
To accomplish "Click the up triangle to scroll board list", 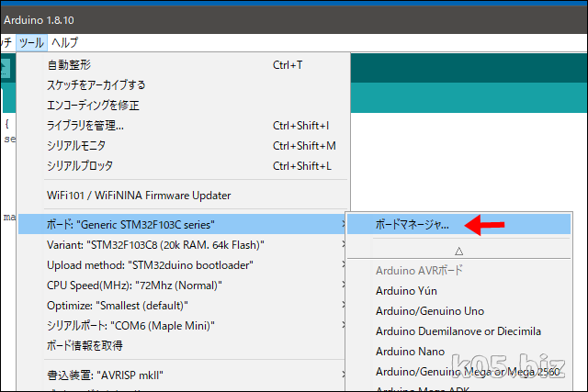I will tap(458, 251).
